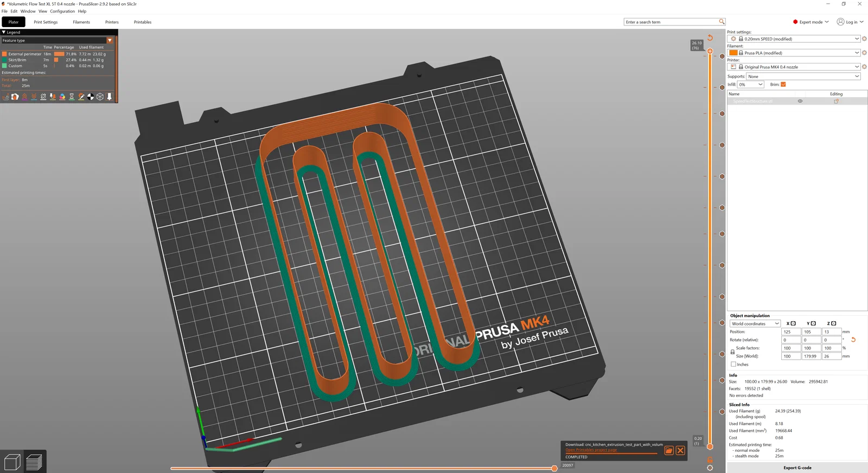This screenshot has width=868, height=473.
Task: Toggle retractions upward-chevrons icon in legend
Action: point(24,97)
